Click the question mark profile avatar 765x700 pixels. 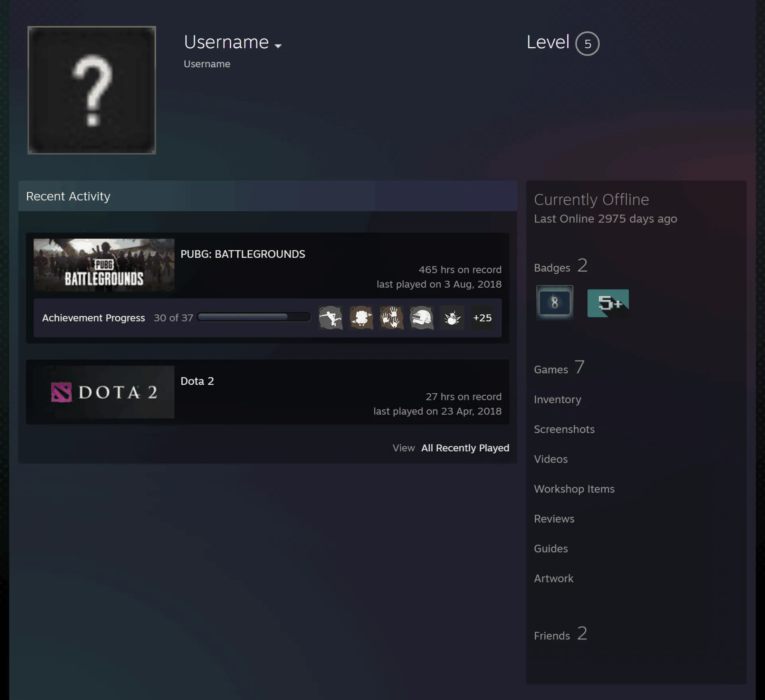(92, 90)
